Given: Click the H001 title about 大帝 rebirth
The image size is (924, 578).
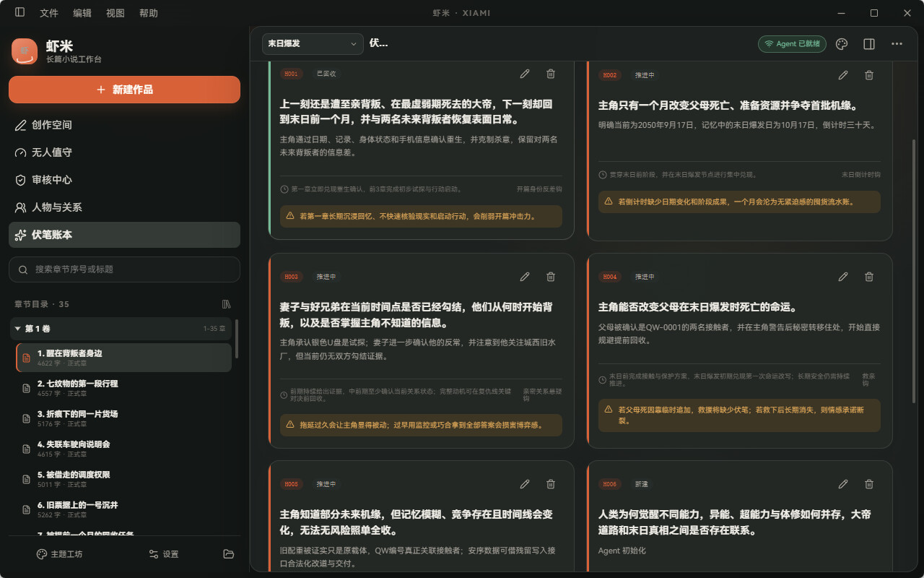Looking at the screenshot, I should pos(417,112).
